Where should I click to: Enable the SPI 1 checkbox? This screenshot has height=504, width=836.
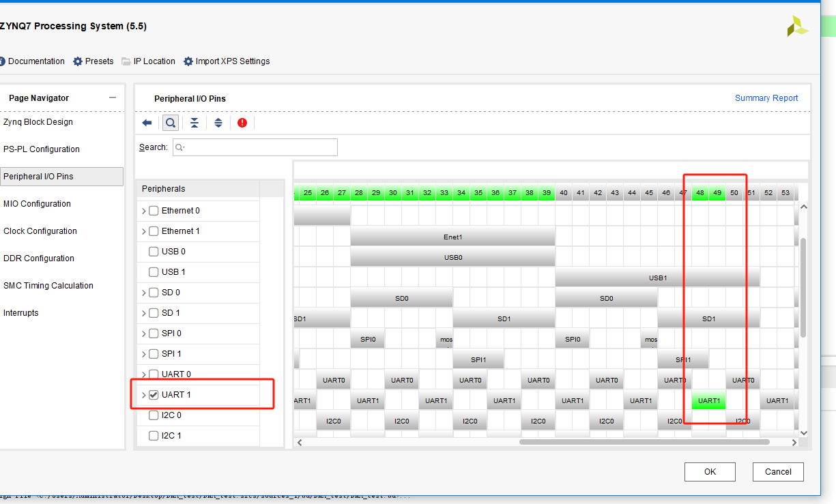[x=154, y=354]
